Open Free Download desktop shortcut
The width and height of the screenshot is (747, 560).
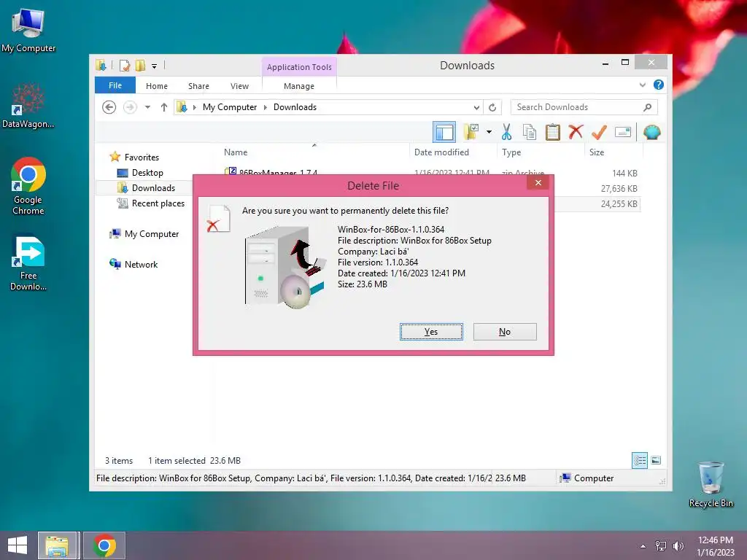28,262
